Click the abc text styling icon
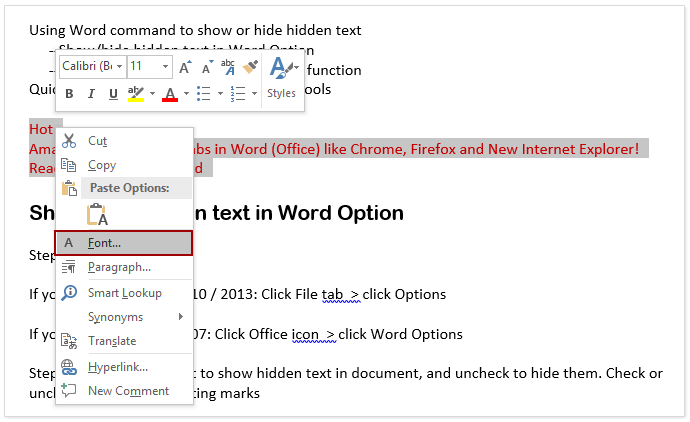The height and width of the screenshot is (422, 690). [x=228, y=67]
